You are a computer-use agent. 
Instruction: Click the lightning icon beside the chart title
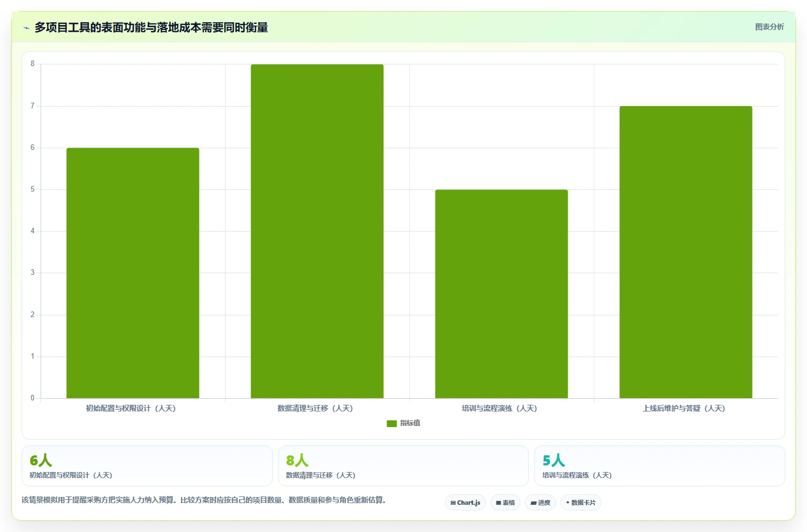pos(26,28)
